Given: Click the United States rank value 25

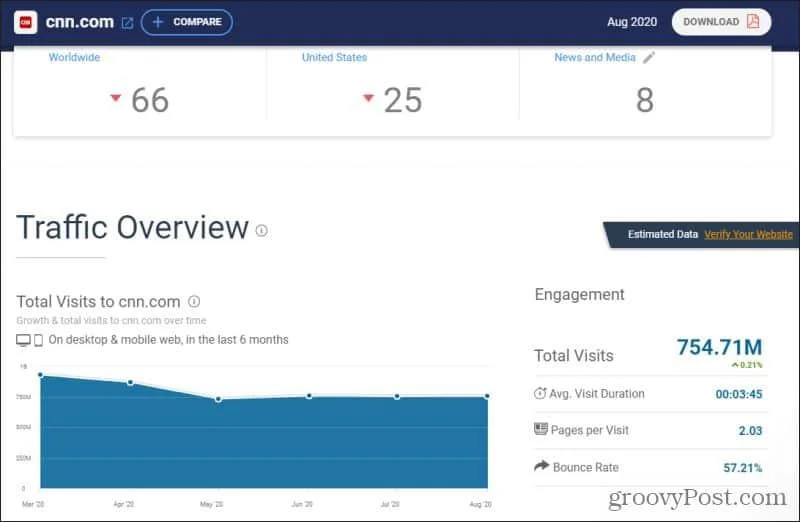Looking at the screenshot, I should tap(403, 100).
